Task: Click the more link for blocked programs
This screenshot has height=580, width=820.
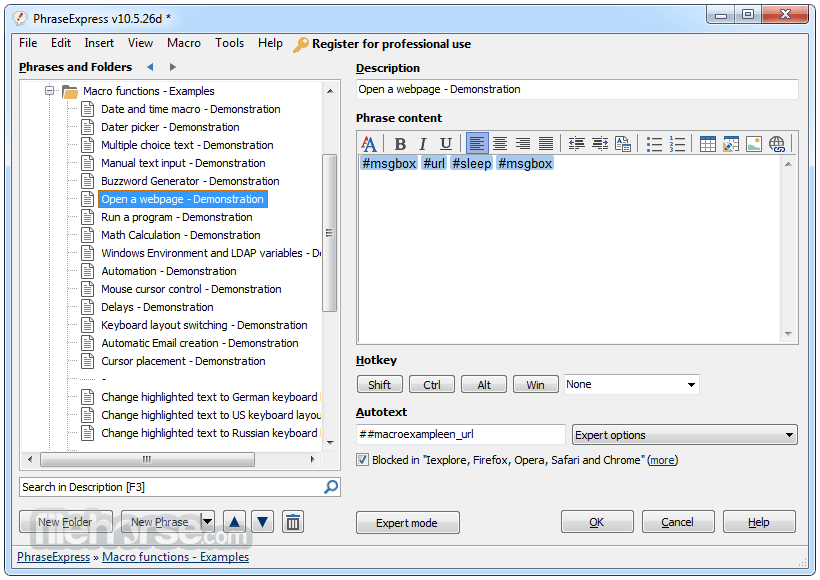Action: (662, 460)
